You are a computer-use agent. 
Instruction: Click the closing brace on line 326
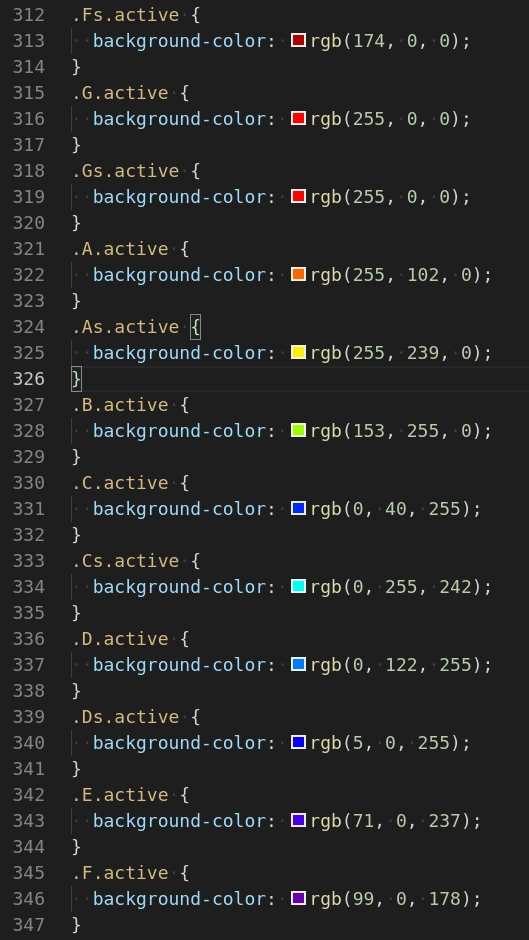[76, 379]
